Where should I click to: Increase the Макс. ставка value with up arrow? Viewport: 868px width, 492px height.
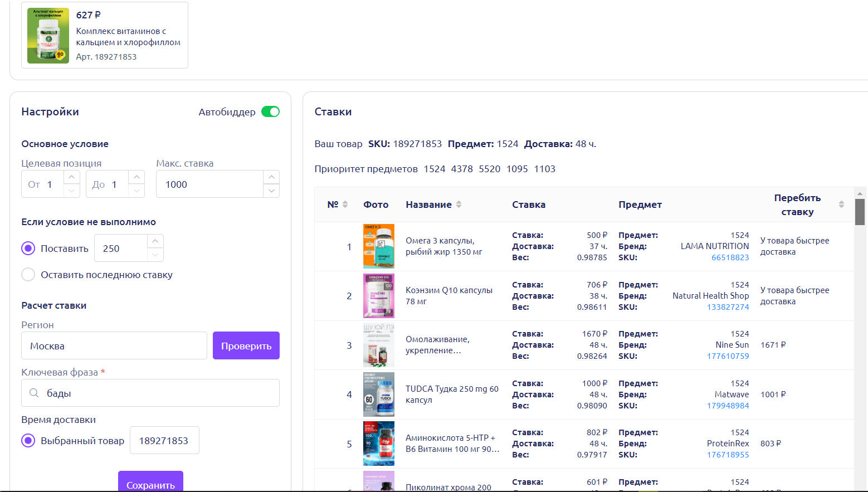[271, 177]
